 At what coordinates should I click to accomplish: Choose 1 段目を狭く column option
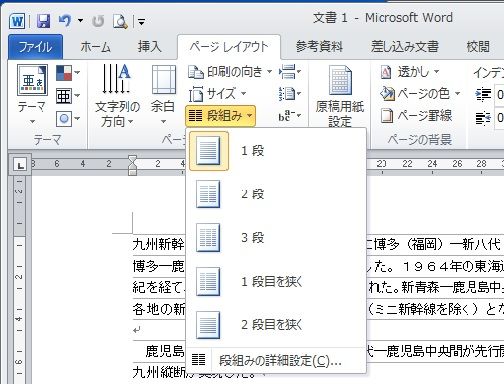click(x=277, y=282)
